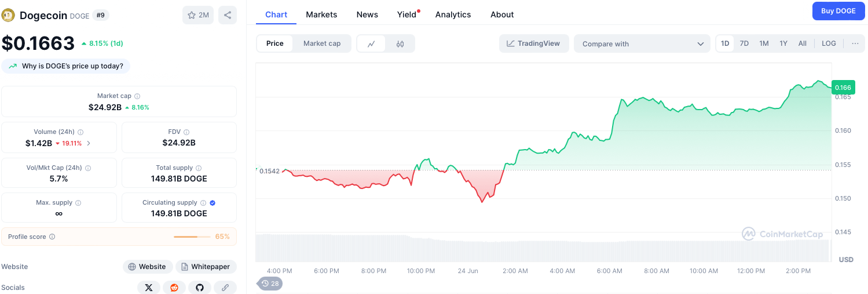
Task: Click the $24.92B market cap value
Action: (x=105, y=107)
